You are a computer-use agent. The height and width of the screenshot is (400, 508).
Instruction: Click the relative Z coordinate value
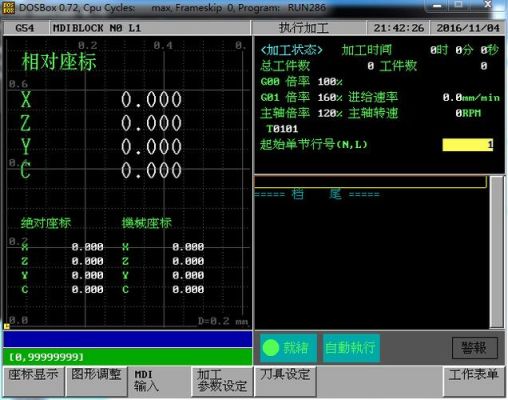151,123
